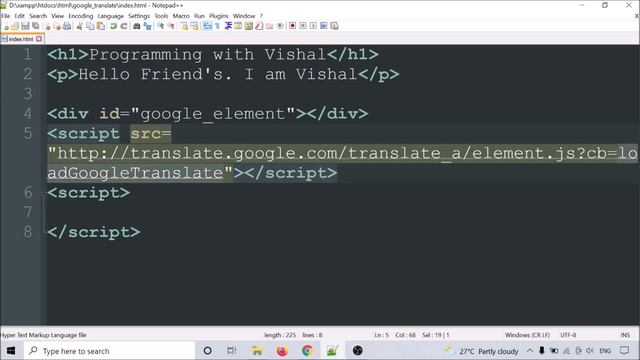This screenshot has height=360, width=640.
Task: Click the Paste clipboard icon
Action: point(100,26)
